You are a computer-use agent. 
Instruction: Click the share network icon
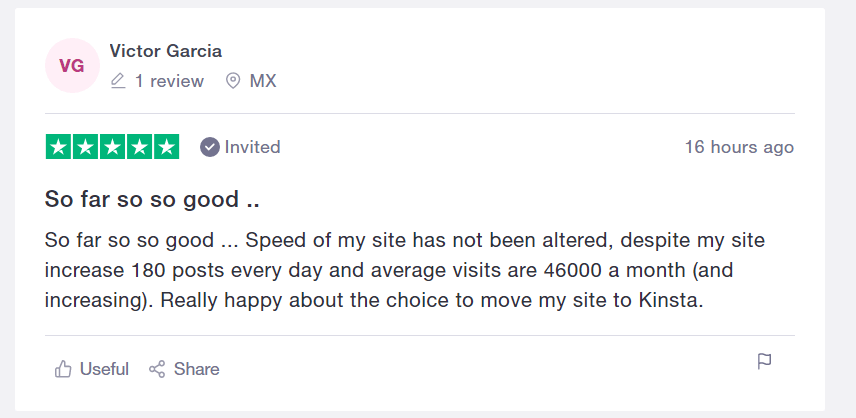157,369
